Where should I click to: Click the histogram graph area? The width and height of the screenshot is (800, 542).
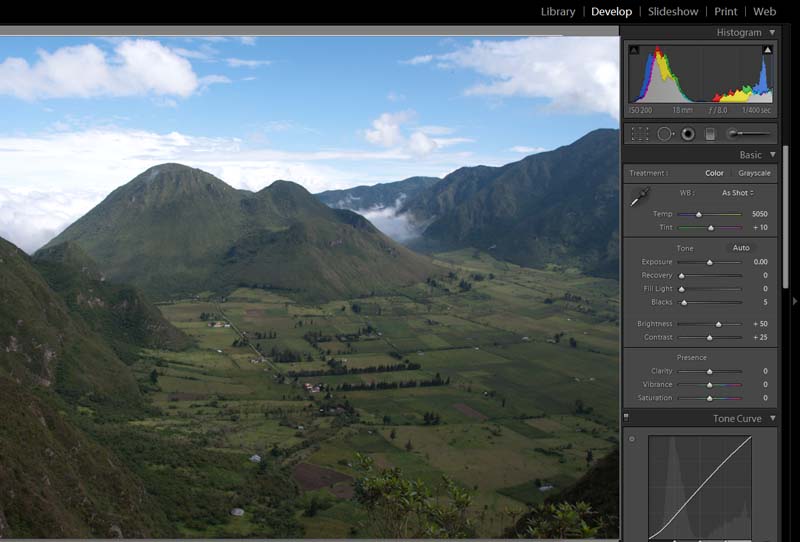click(701, 74)
